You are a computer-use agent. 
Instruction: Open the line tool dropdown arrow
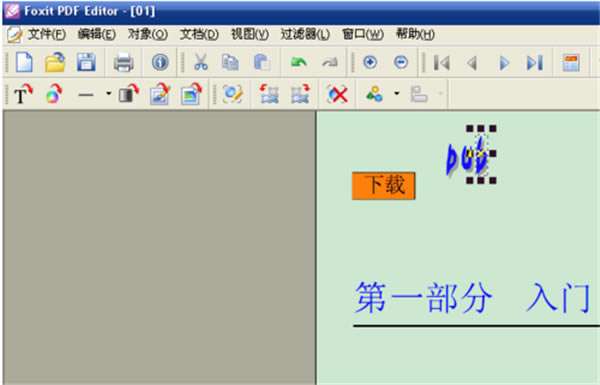(109, 93)
